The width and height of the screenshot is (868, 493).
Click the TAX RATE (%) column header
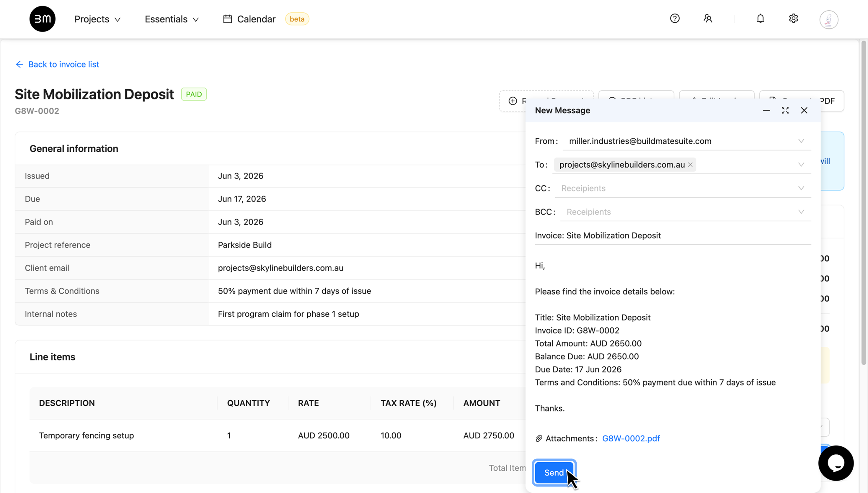(408, 403)
